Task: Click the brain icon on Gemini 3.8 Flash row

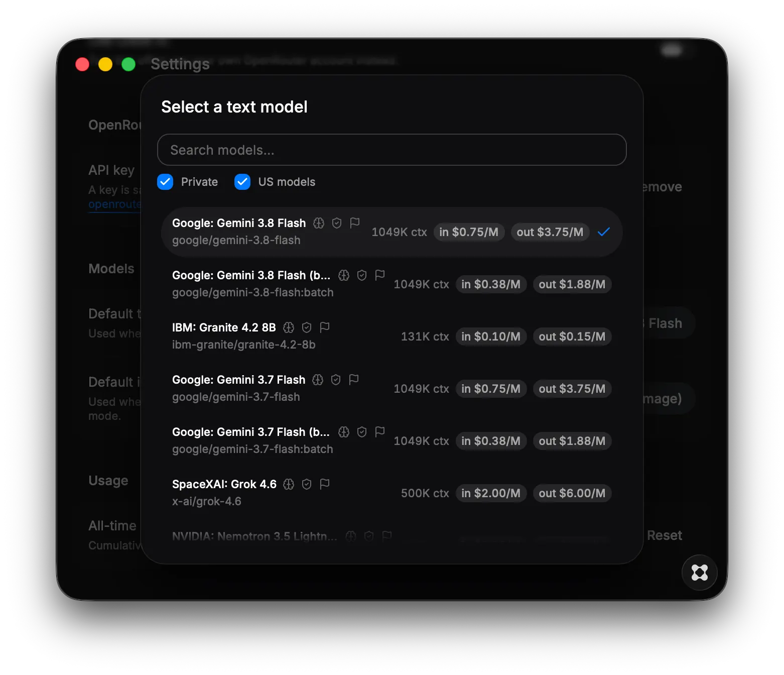Action: (319, 223)
